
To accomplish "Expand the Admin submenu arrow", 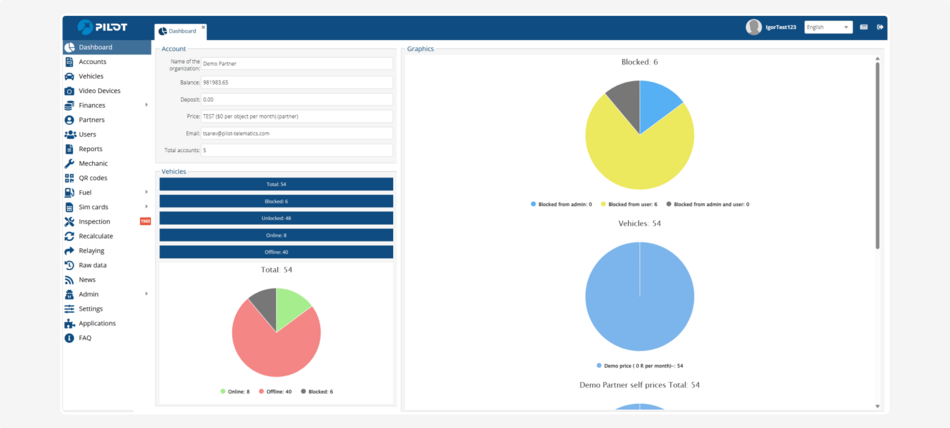I will [146, 294].
